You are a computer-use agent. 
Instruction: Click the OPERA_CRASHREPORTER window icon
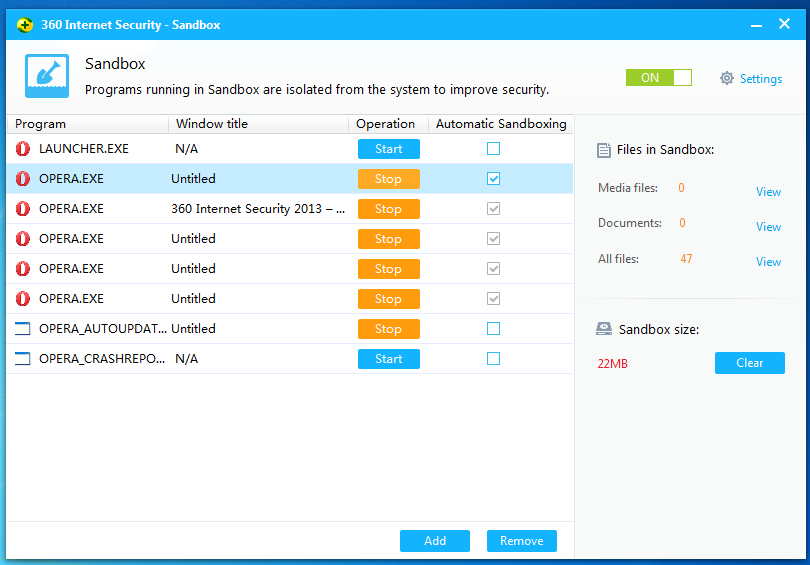coord(23,358)
